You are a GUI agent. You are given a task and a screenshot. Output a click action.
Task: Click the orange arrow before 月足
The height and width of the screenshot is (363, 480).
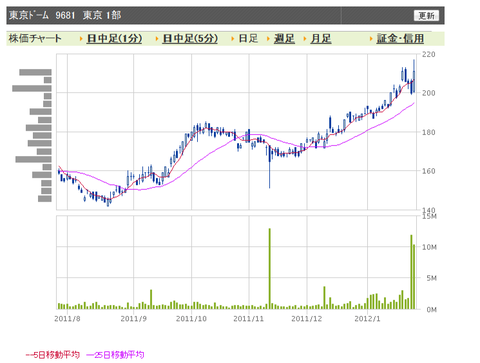pyautogui.click(x=305, y=39)
